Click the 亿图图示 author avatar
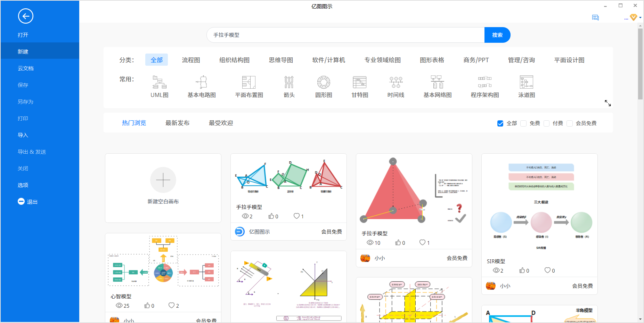Image resolution: width=644 pixels, height=323 pixels. tap(240, 232)
